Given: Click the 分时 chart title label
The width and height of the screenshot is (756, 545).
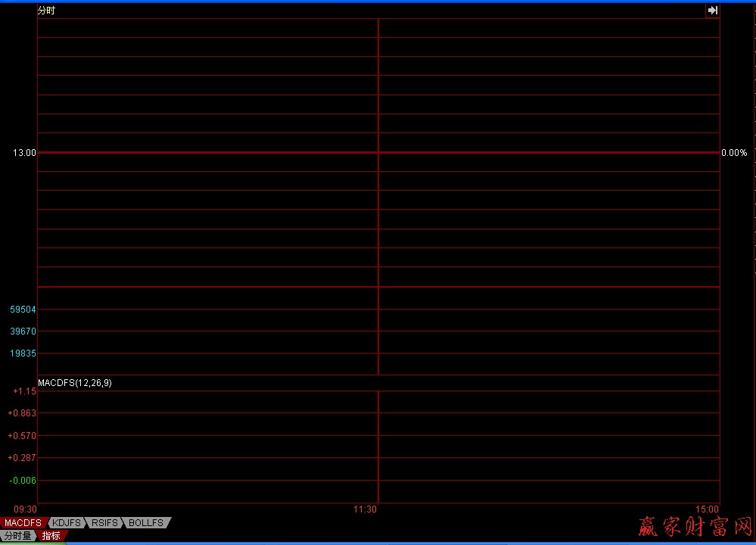Looking at the screenshot, I should (46, 11).
